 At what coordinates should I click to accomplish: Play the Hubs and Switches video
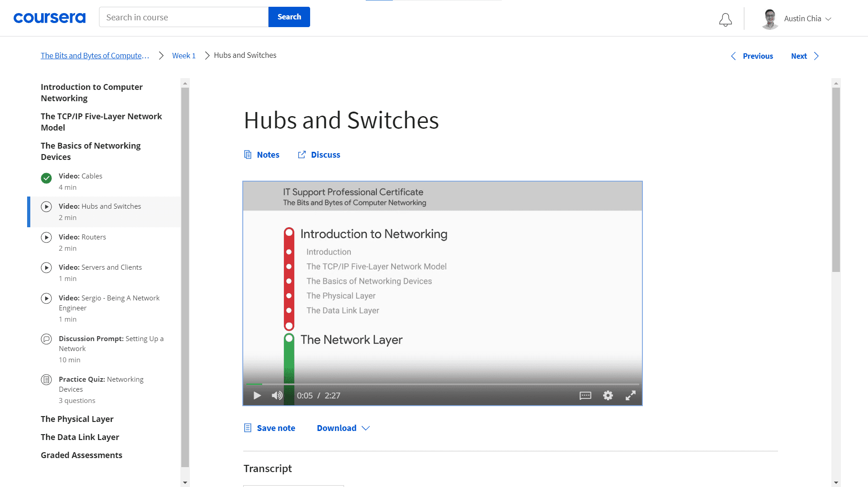257,395
